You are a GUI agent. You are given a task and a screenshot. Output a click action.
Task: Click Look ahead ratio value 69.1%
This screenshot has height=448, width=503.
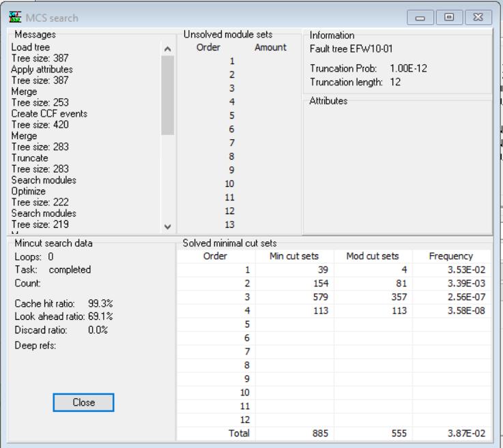[100, 316]
